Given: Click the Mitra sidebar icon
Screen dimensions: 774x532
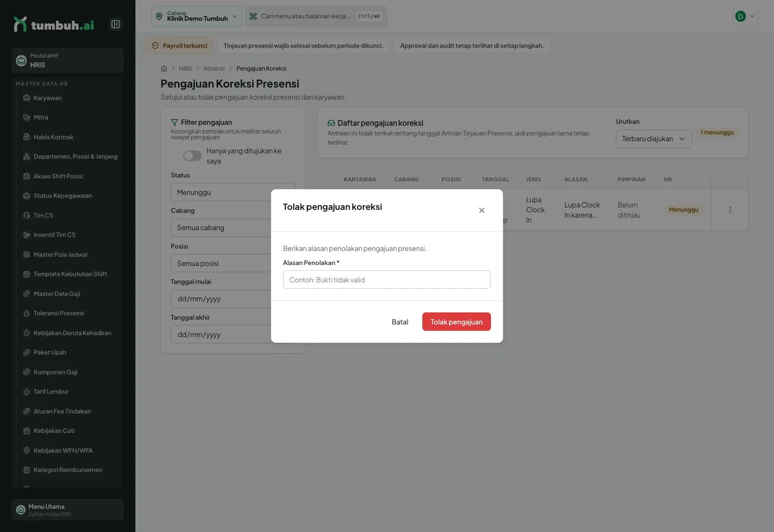Looking at the screenshot, I should (x=27, y=118).
